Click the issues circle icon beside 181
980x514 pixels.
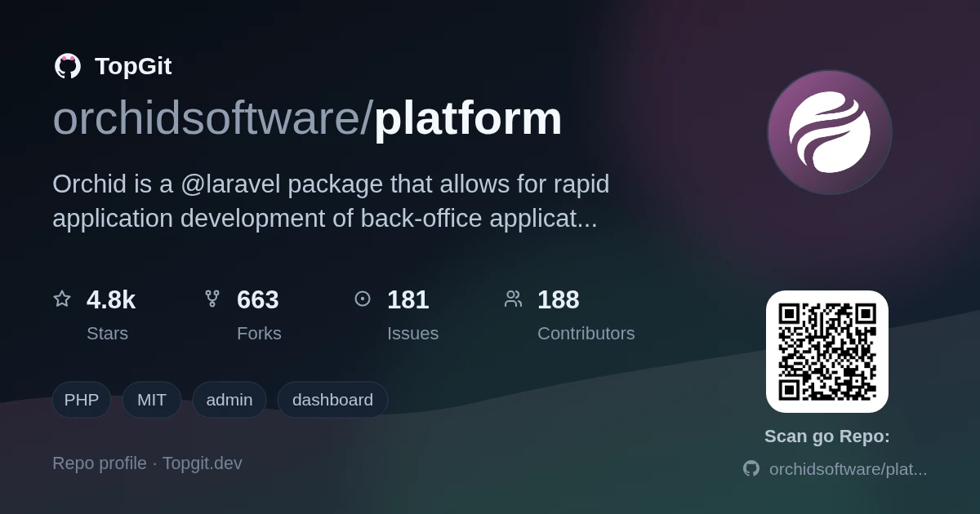pyautogui.click(x=363, y=299)
